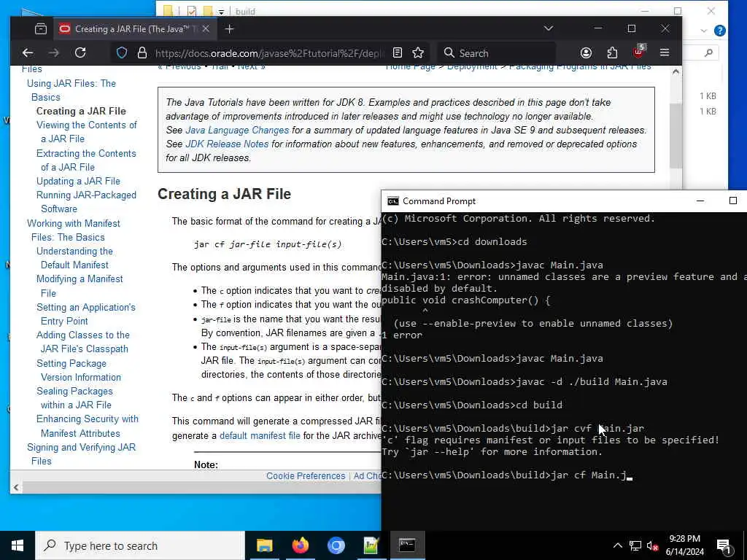Expand File Explorer ribbon chevron

[x=704, y=31]
